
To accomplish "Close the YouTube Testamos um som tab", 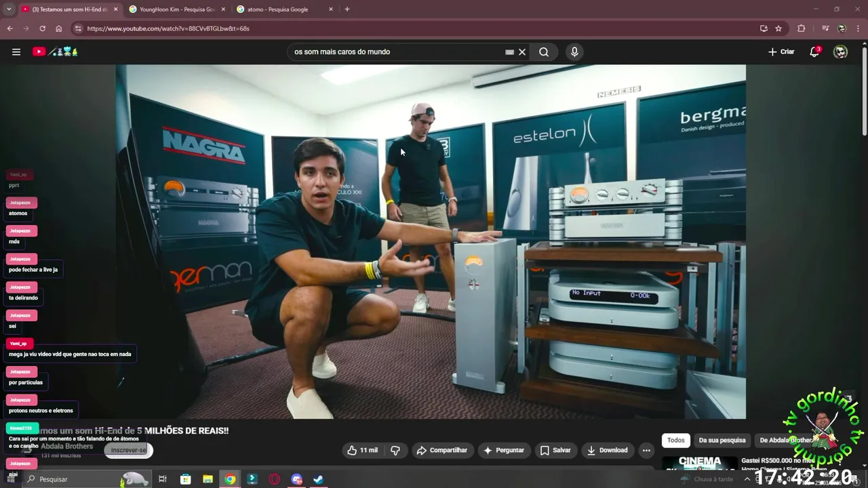I will pyautogui.click(x=115, y=9).
